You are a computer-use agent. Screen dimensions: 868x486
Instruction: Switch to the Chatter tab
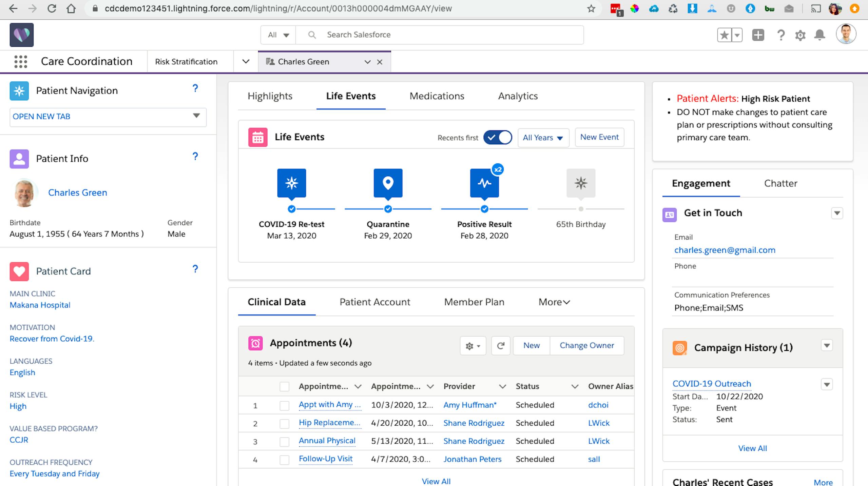780,183
